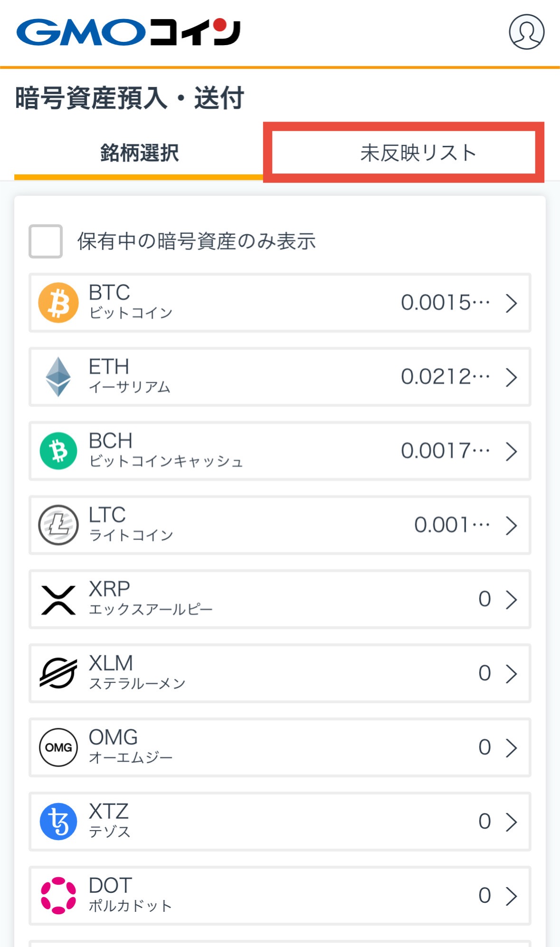Click the Bitcoin BTC coin icon
This screenshot has height=947, width=560.
point(58,303)
